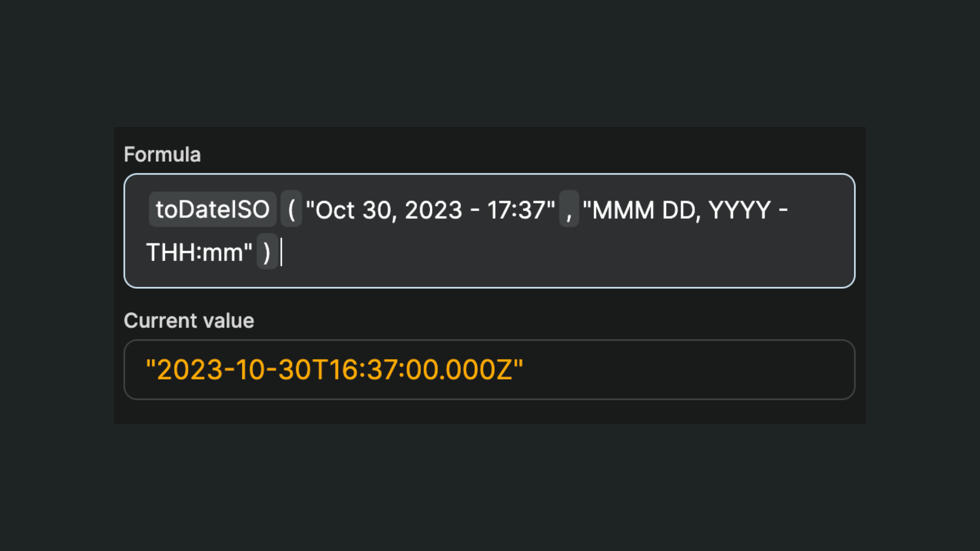
Task: Click the toDateISO function token
Action: (212, 210)
